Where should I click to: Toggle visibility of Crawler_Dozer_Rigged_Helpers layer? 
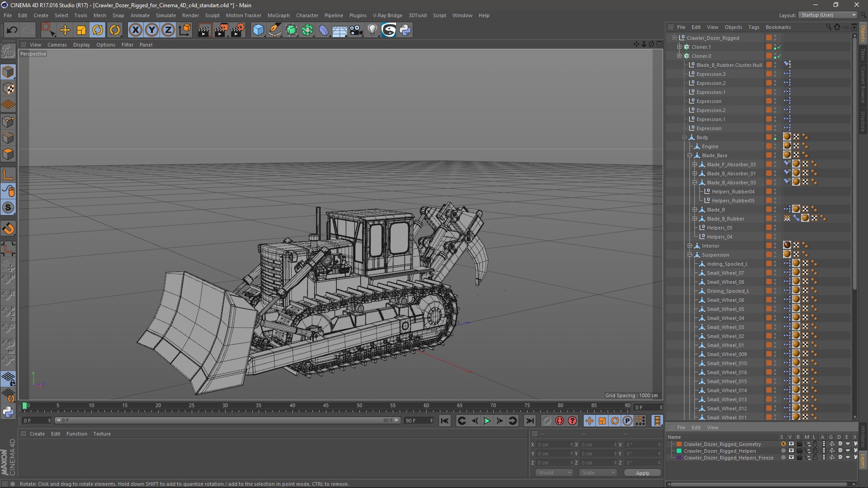point(791,451)
